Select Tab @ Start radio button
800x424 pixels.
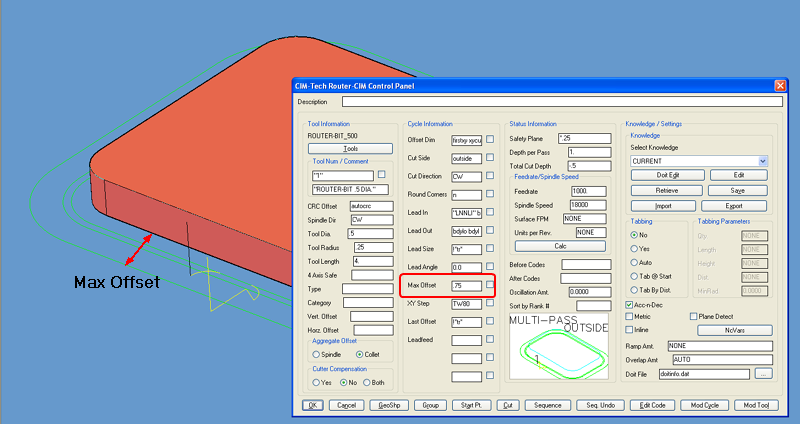tap(634, 277)
